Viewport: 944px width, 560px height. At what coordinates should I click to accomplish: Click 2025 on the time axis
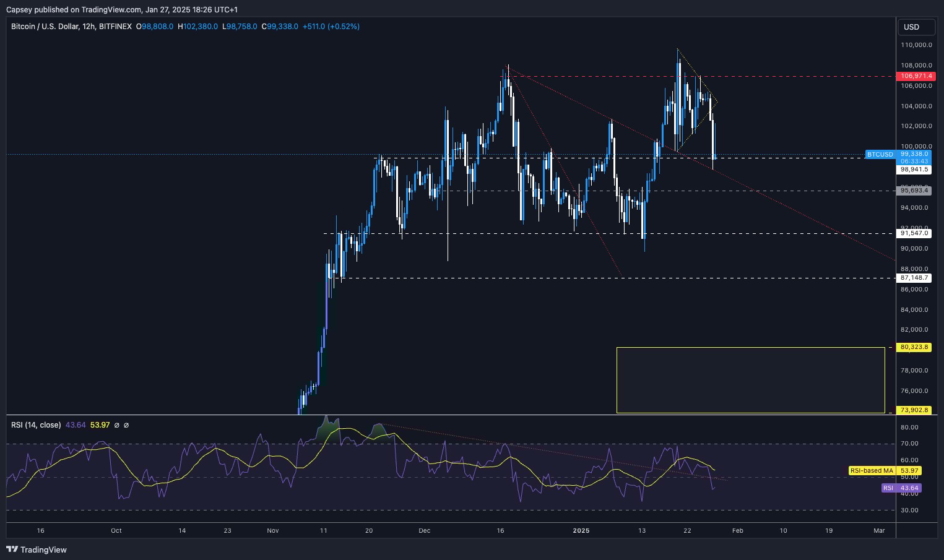tap(581, 530)
